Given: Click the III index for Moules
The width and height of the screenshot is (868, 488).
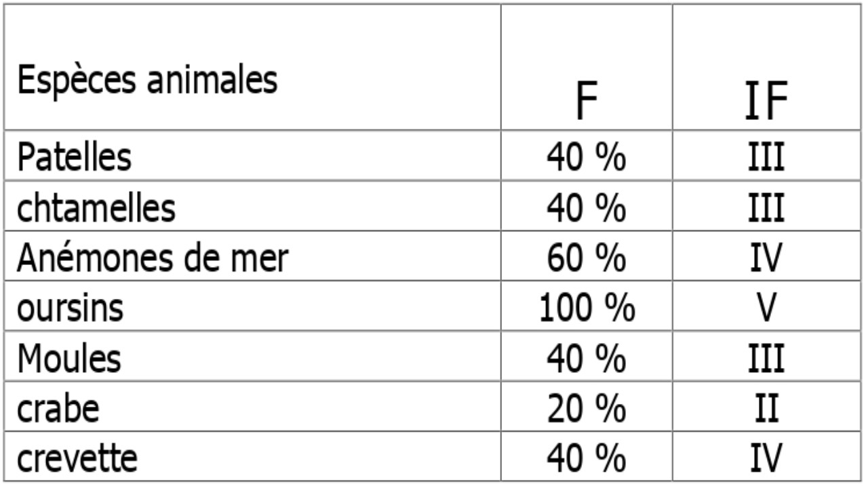Looking at the screenshot, I should (766, 359).
